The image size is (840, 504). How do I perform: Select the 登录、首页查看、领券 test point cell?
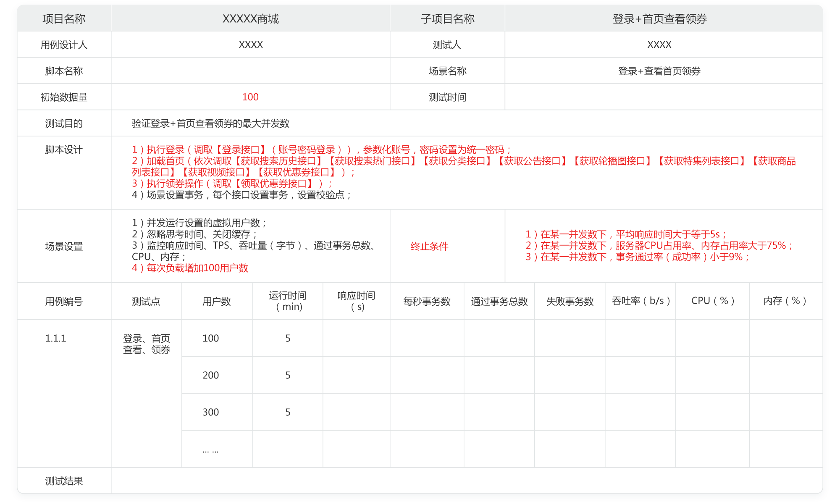point(146,344)
